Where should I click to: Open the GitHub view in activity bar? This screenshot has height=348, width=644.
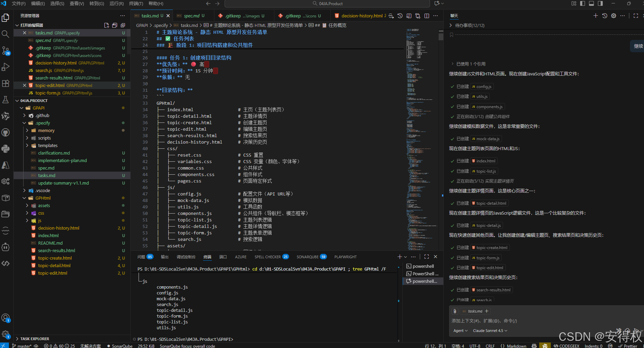pos(5,132)
